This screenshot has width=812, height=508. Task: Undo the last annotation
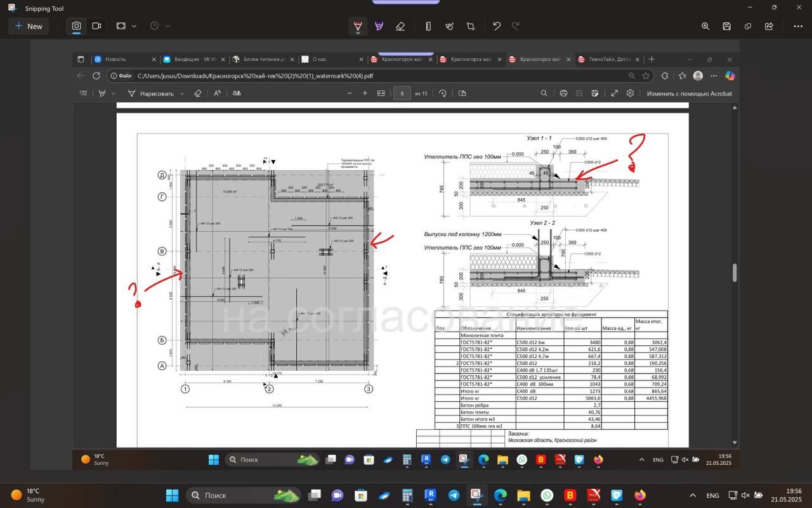497,26
